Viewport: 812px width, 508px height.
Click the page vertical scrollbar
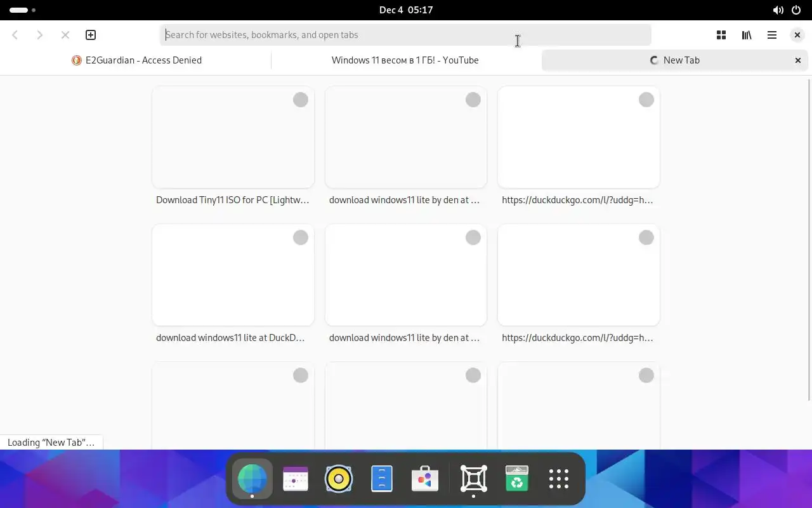(x=809, y=240)
